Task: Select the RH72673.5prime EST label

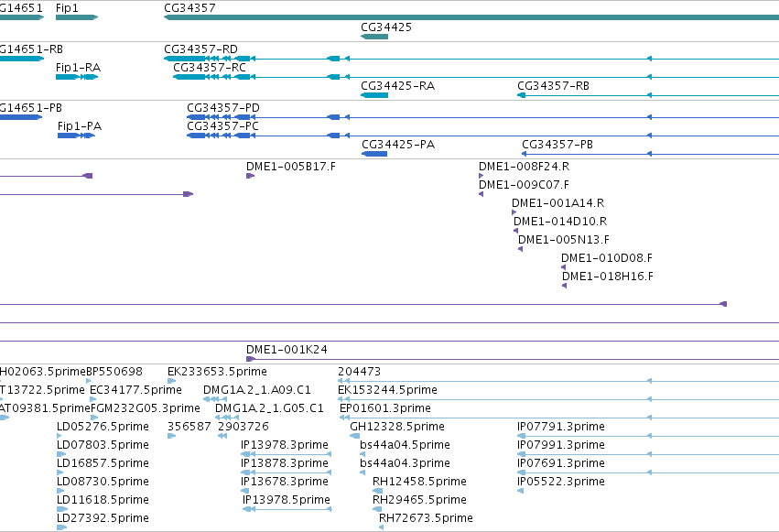Action: pos(426,518)
